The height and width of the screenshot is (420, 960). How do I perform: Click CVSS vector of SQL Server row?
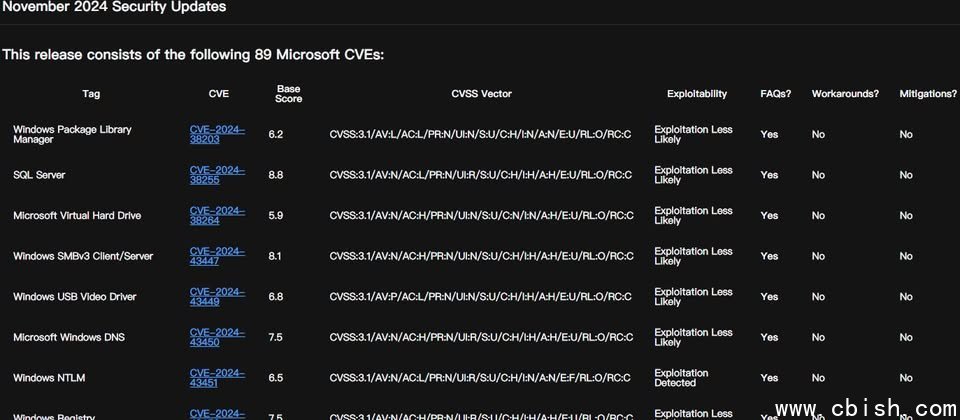[x=481, y=175]
